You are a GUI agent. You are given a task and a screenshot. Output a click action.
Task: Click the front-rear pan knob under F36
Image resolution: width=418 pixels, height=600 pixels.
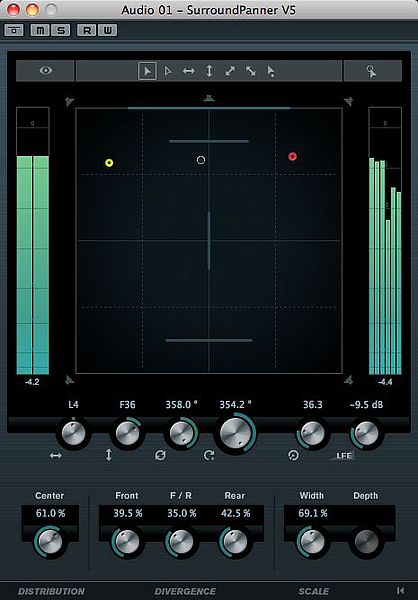[x=127, y=434]
